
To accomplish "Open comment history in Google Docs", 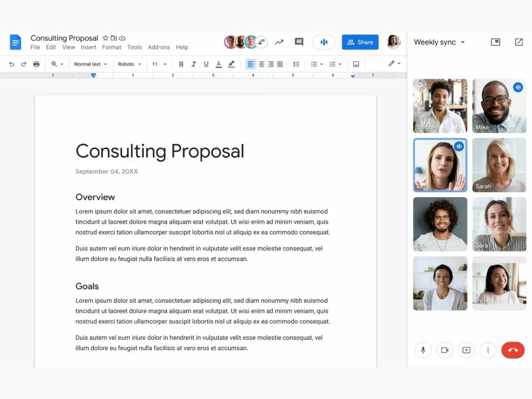I will click(x=299, y=42).
